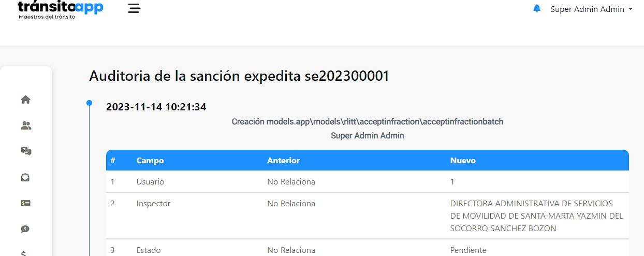Image resolution: width=644 pixels, height=256 pixels.
Task: Open the question chat bubbles sidebar icon
Action: (x=25, y=151)
